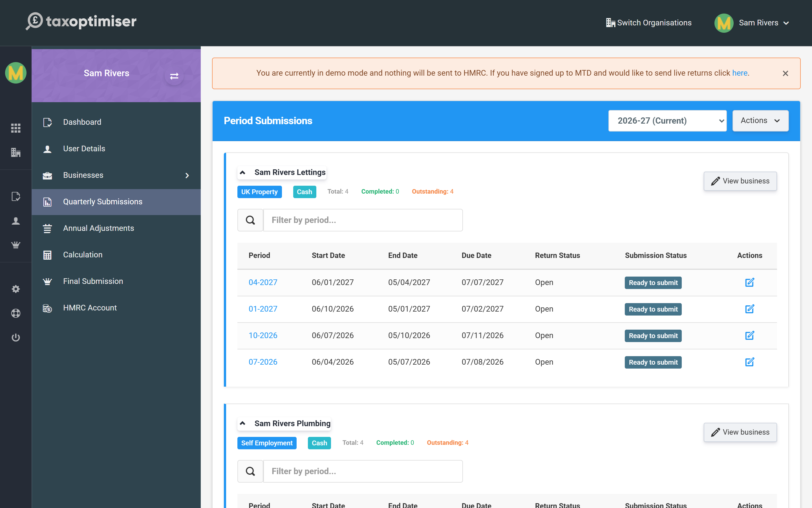Click the 'here' link in demo banner
This screenshot has width=812, height=508.
pyautogui.click(x=740, y=73)
